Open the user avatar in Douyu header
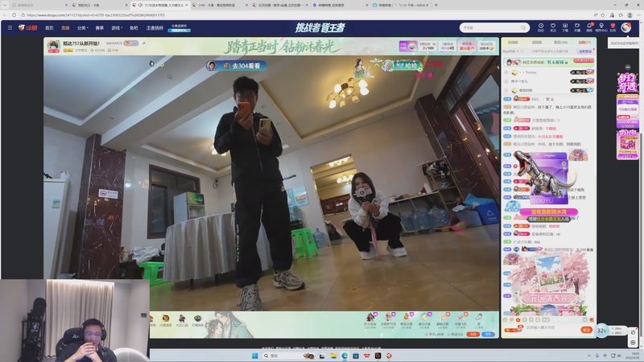The height and width of the screenshot is (362, 644). [x=626, y=27]
